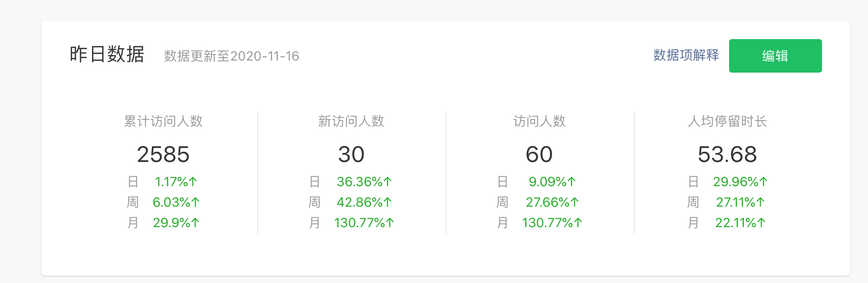Click the 累计访问人数 label

(163, 121)
